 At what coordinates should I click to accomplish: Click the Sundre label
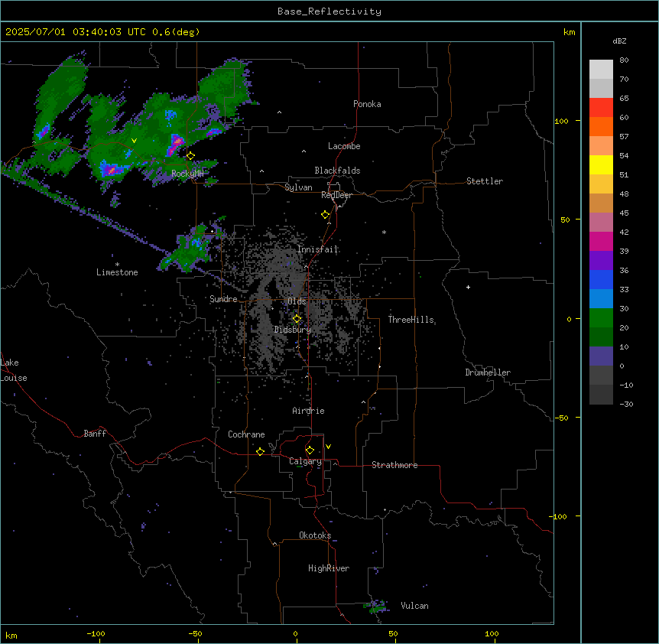click(x=223, y=299)
